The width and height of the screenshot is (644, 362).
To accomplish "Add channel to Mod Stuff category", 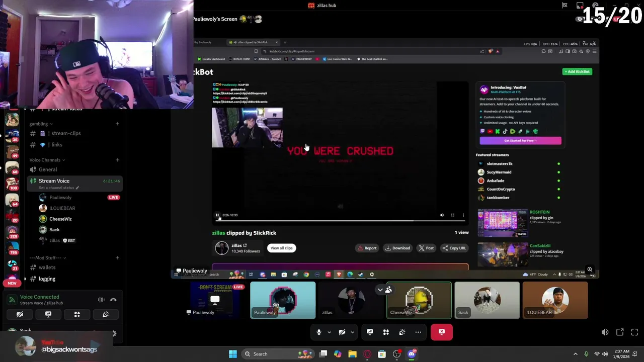I will [x=117, y=257].
